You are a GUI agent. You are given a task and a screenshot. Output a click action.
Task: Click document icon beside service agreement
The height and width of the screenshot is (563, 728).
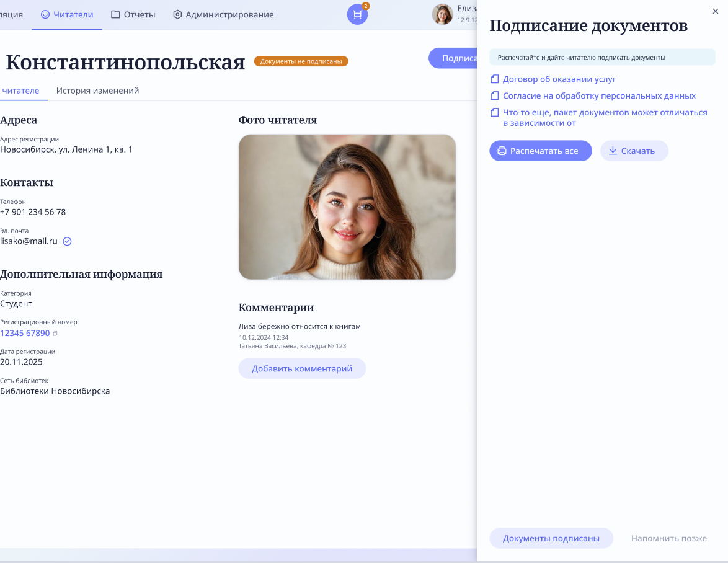click(494, 79)
